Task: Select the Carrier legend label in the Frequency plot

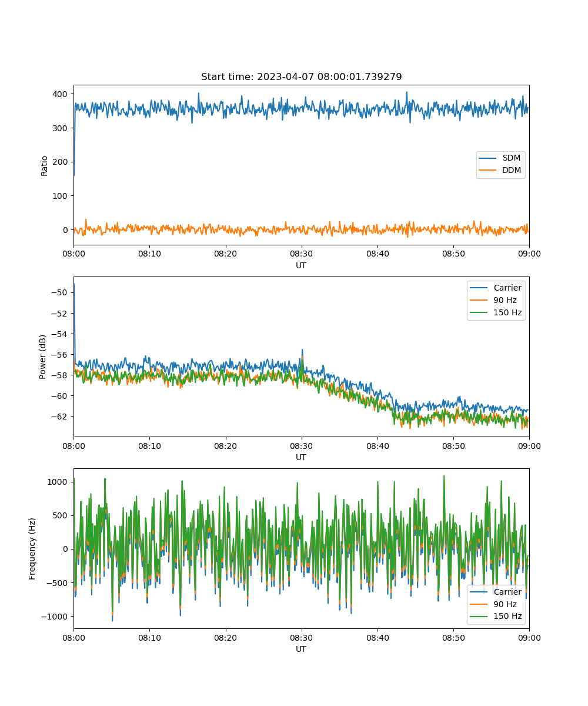Action: tap(507, 592)
